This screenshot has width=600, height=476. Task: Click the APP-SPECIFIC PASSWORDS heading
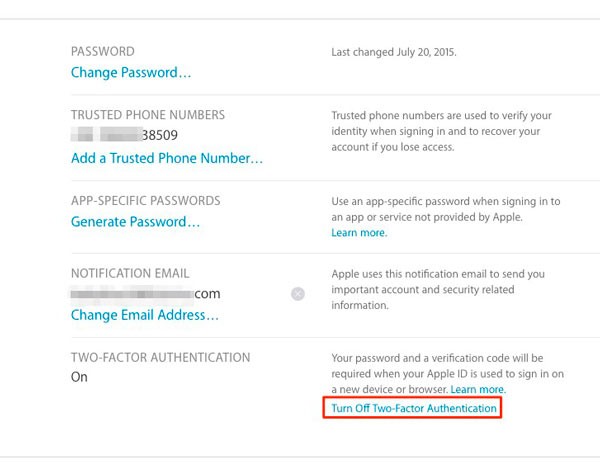point(145,201)
